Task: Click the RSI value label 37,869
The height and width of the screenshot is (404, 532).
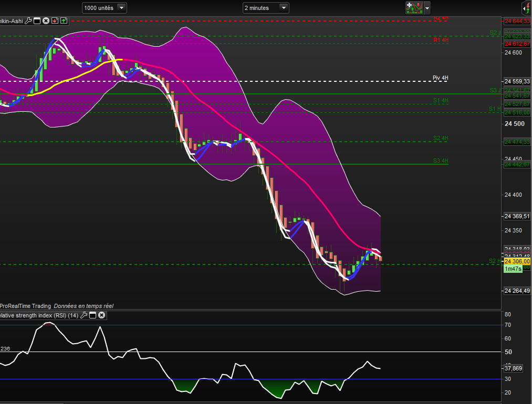Action: point(513,368)
